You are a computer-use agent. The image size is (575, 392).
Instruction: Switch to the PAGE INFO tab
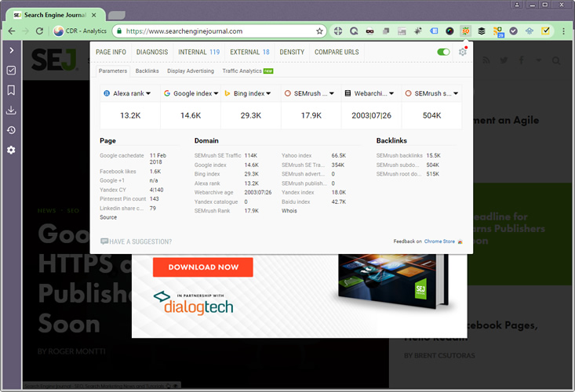(x=111, y=52)
